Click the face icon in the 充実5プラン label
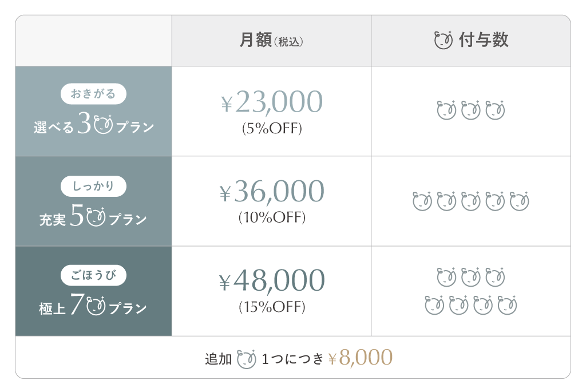Screen dimensions: 586x392 point(96,217)
